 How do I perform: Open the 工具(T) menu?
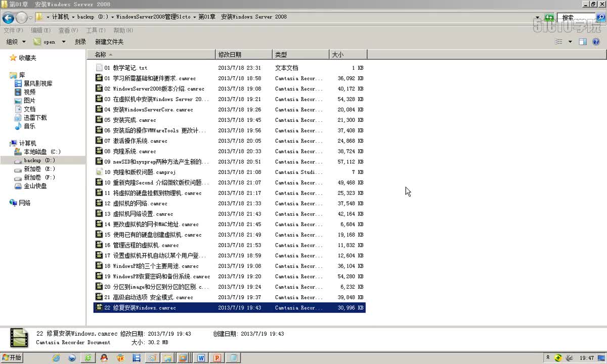pos(95,30)
